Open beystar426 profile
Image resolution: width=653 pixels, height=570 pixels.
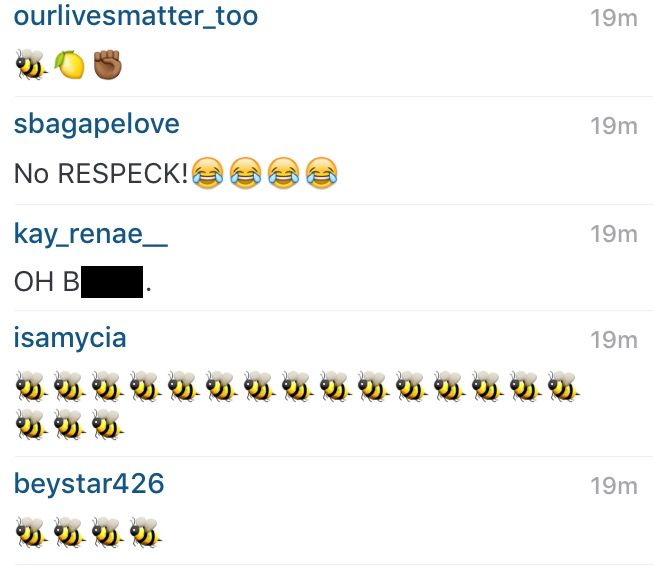tap(89, 484)
